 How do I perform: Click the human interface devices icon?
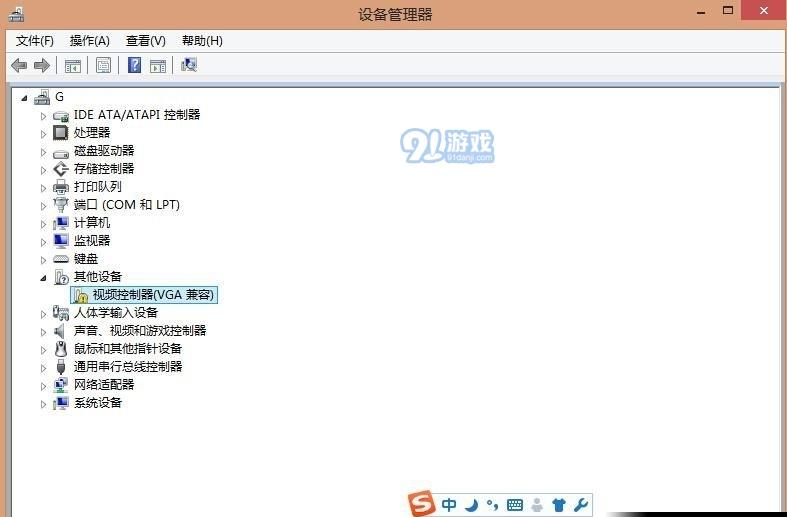(61, 313)
